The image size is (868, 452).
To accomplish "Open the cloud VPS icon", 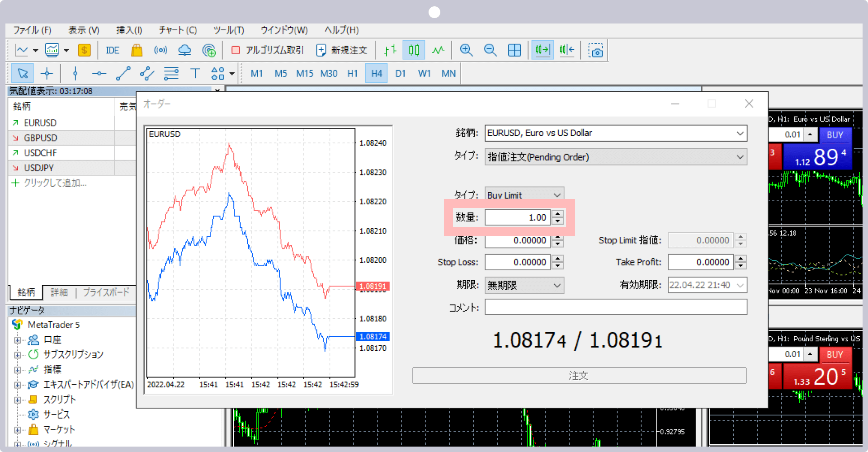I will (184, 50).
